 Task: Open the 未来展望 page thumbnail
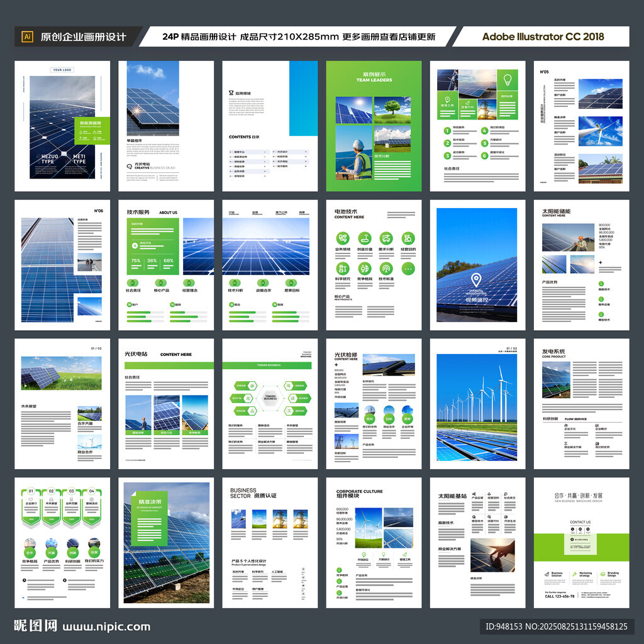point(62,404)
